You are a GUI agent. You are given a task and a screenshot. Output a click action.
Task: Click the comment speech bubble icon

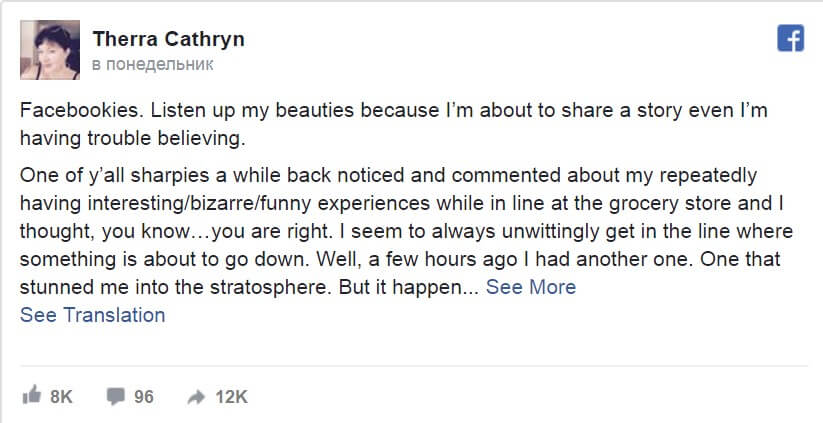click(x=116, y=397)
